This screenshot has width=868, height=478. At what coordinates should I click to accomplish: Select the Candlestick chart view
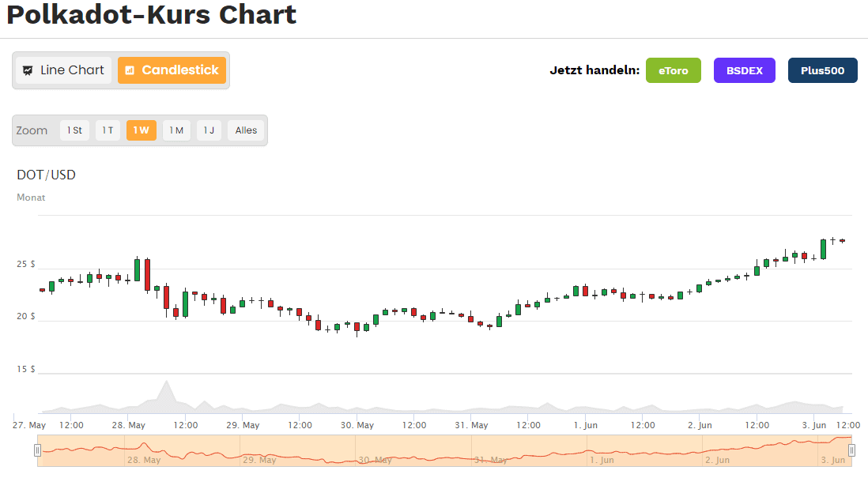172,70
